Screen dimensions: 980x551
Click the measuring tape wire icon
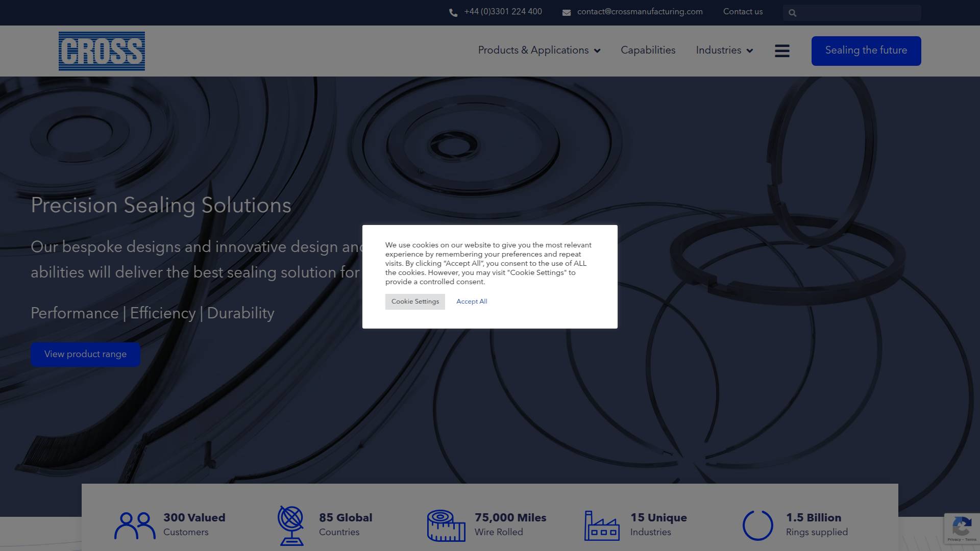coord(446,525)
